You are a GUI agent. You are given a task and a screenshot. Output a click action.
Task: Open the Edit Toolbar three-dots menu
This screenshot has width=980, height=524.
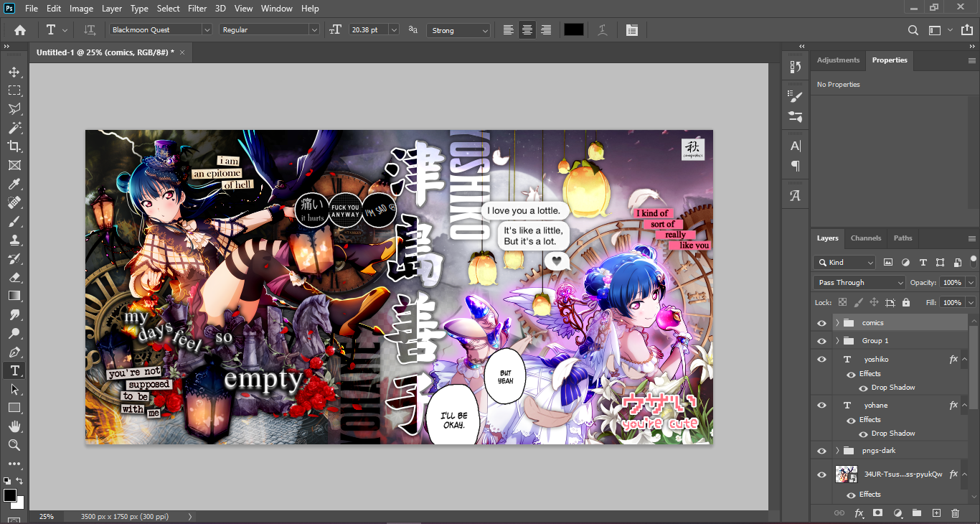click(x=14, y=464)
